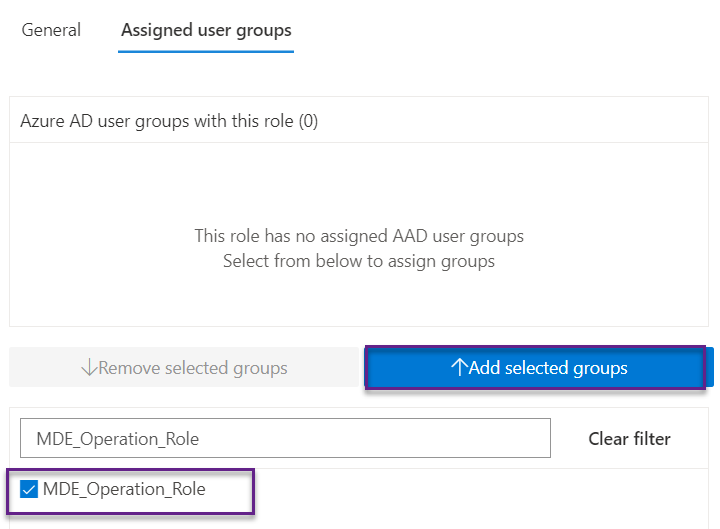Screen dimensions: 720x529
Task: Click the blue underline beneath Assigned user groups tab
Action: [206, 51]
